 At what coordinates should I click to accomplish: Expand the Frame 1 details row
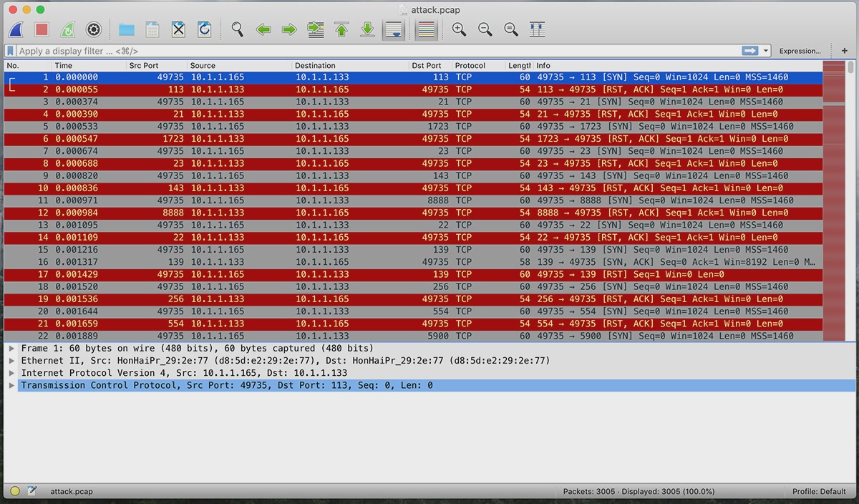tap(11, 349)
